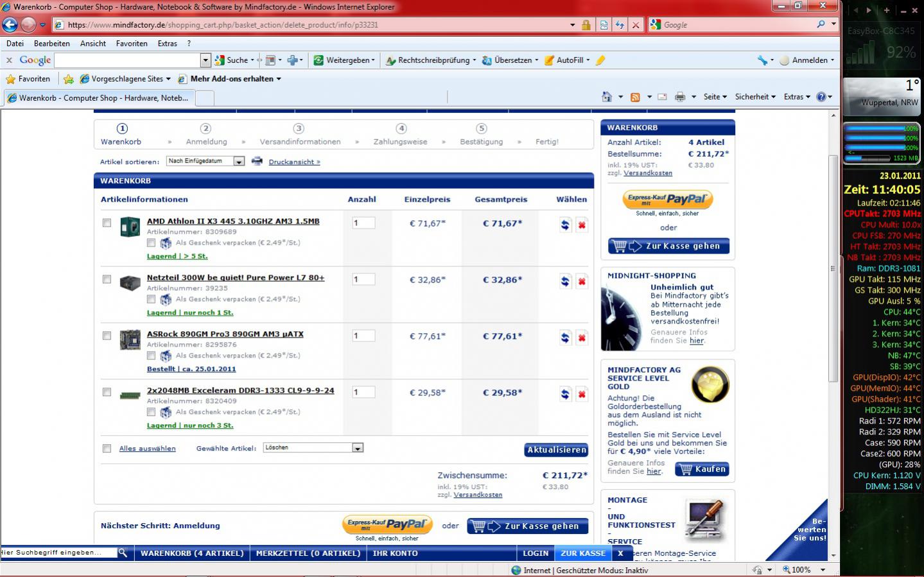Click the IE Help question mark icon
Screen dimensions: 924x577
[x=821, y=97]
